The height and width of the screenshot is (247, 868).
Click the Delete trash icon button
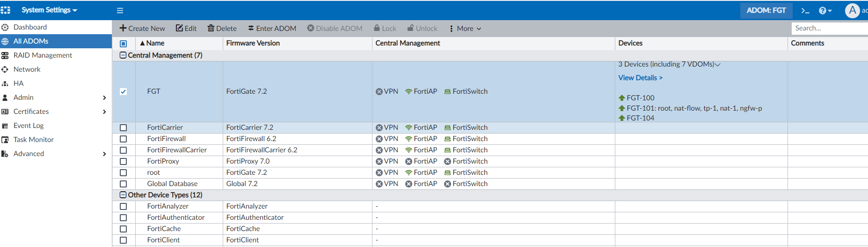[x=222, y=29]
